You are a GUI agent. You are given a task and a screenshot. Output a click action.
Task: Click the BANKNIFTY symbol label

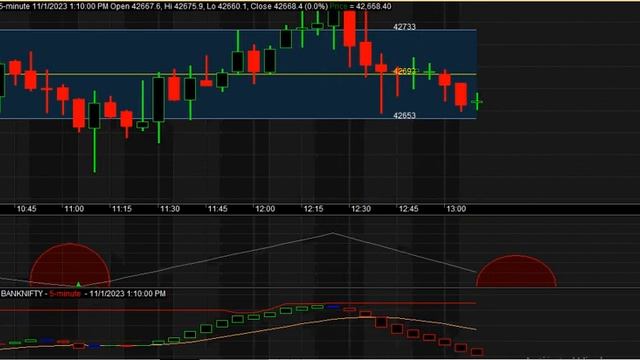pos(22,293)
